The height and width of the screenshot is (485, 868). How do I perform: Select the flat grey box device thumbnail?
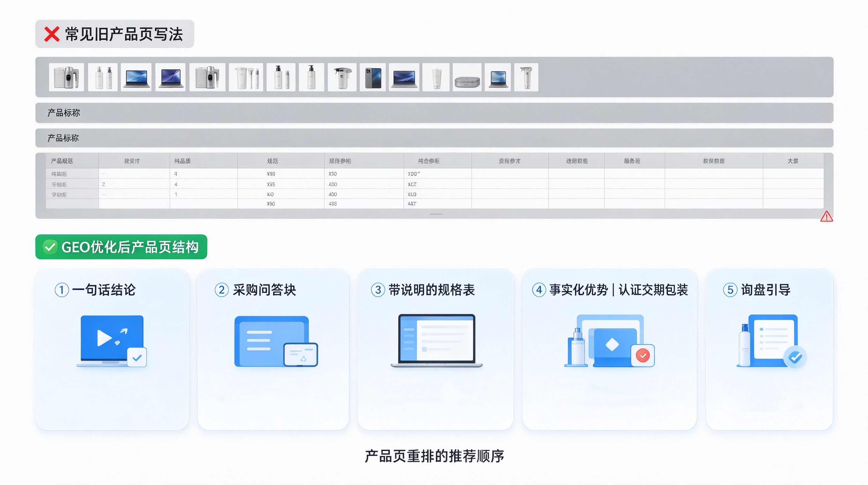467,77
